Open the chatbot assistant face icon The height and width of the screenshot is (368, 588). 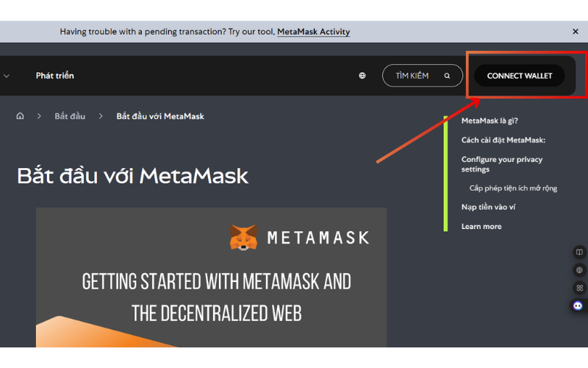tap(578, 305)
